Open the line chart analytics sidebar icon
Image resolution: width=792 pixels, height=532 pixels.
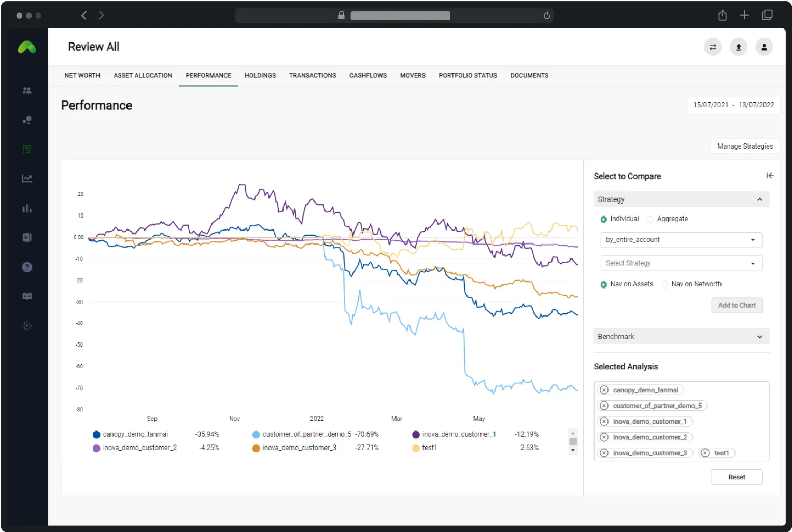pyautogui.click(x=27, y=179)
